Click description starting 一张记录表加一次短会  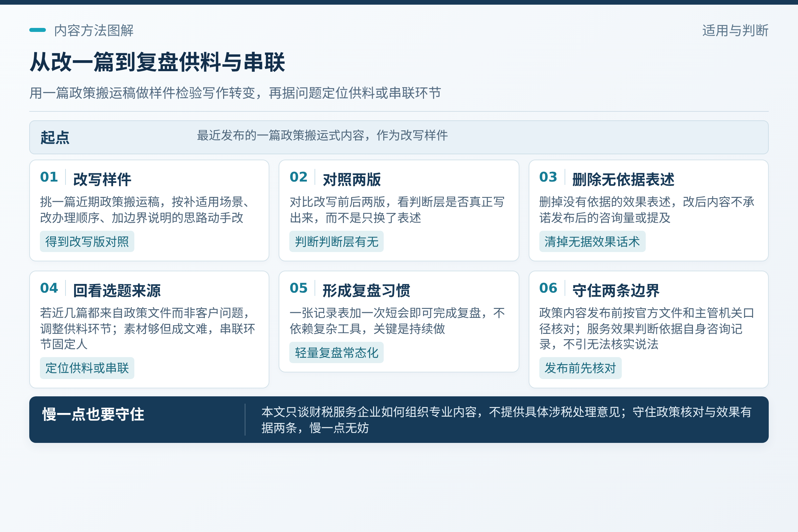(x=397, y=321)
